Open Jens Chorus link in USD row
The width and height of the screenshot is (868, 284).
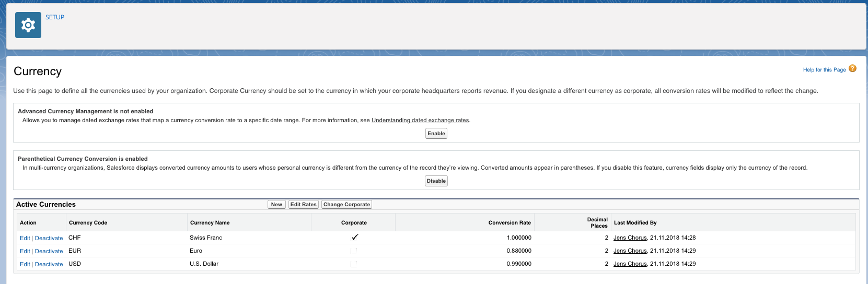pos(630,264)
